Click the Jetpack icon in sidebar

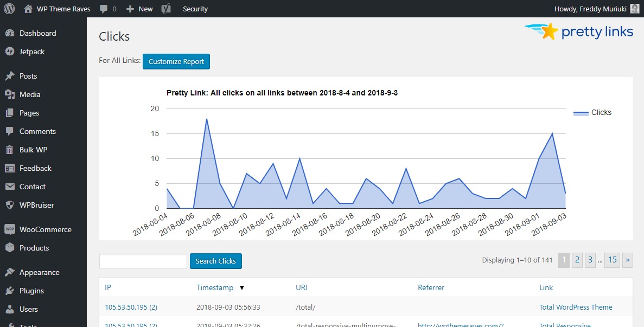coord(10,52)
